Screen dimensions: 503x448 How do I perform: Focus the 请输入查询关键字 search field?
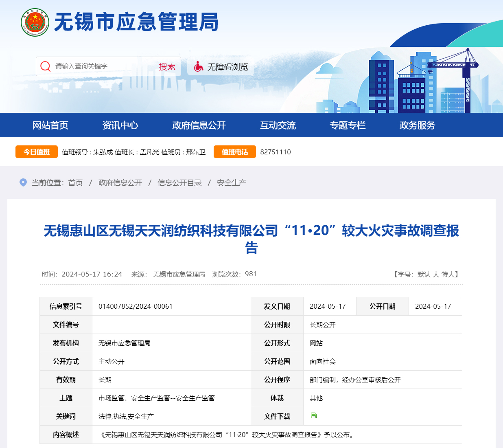104,66
